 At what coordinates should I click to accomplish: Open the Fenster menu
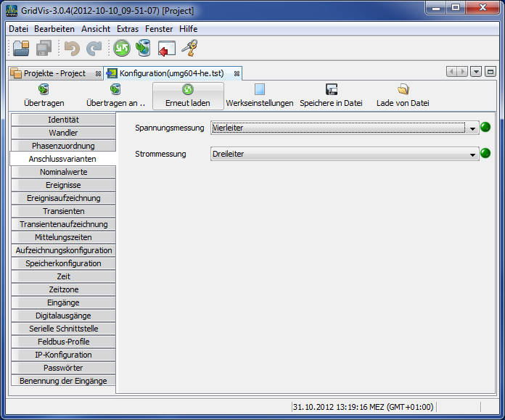click(159, 29)
